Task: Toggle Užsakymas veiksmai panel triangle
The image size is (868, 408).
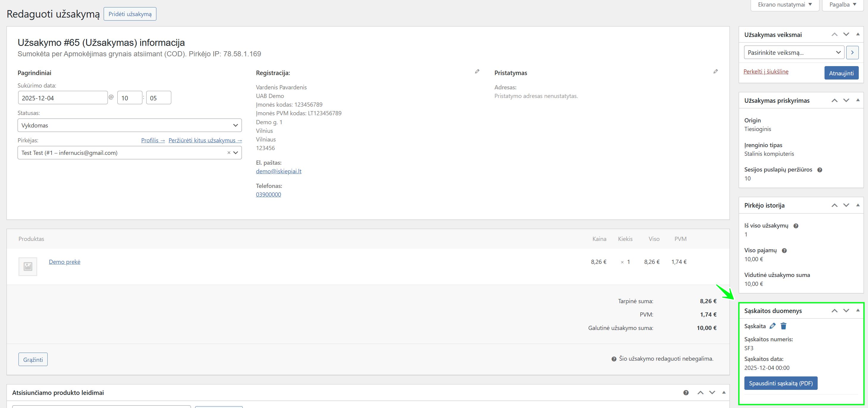Action: point(858,34)
